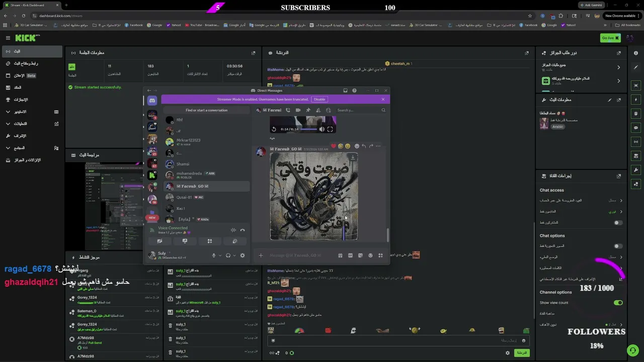
Task: Reload the Chrome page
Action: click(24, 16)
